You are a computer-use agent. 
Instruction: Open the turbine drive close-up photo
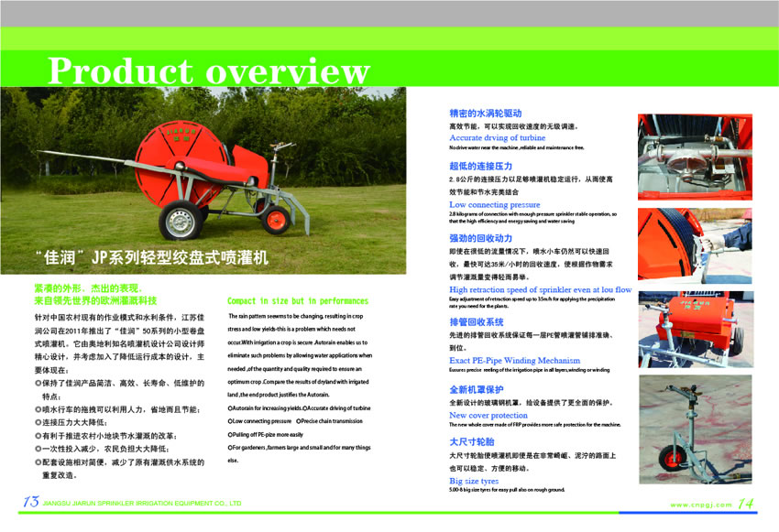click(x=693, y=157)
